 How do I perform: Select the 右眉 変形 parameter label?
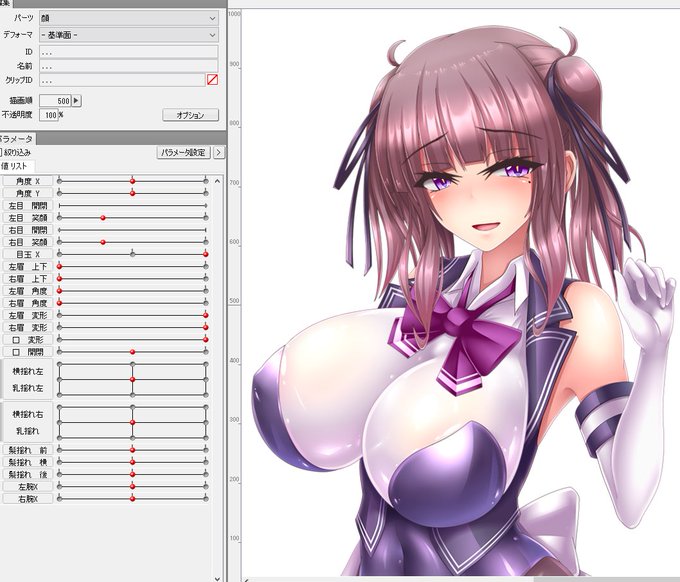(x=28, y=327)
